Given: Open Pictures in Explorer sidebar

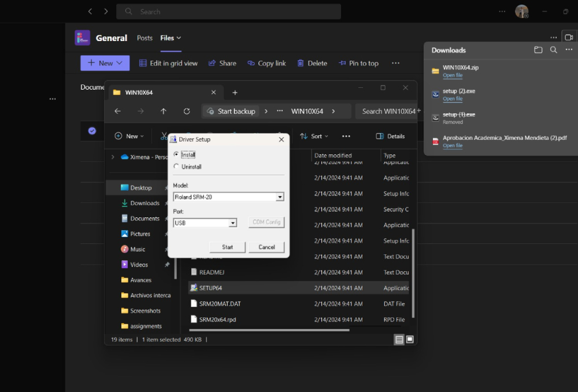Looking at the screenshot, I should coord(140,234).
